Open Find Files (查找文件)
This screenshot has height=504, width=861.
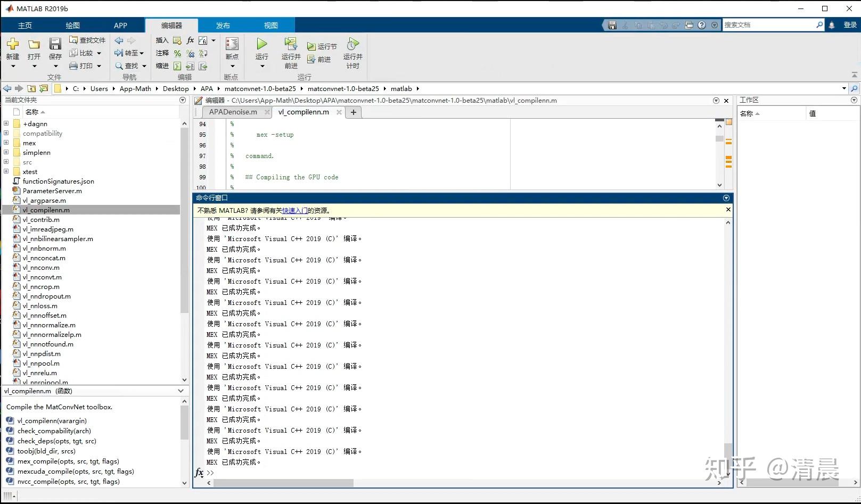tap(87, 40)
